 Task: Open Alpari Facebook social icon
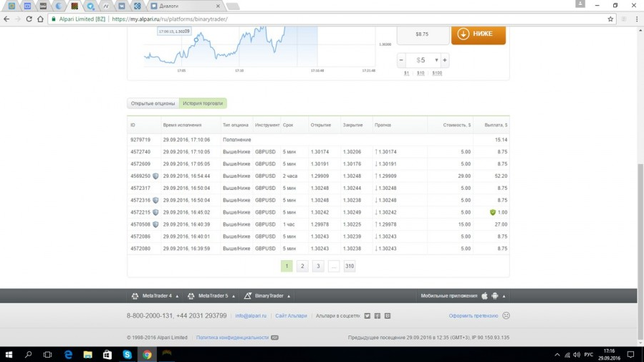click(x=378, y=315)
